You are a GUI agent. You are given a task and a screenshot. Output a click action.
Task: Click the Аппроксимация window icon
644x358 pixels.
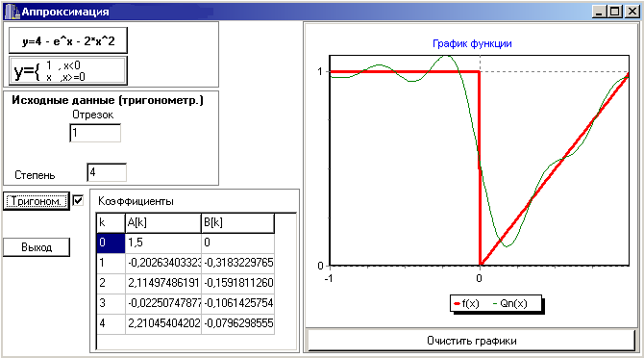[12, 12]
